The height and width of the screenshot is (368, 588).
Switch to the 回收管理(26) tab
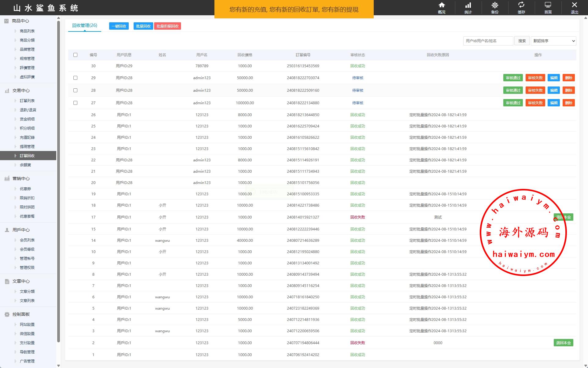click(x=85, y=26)
